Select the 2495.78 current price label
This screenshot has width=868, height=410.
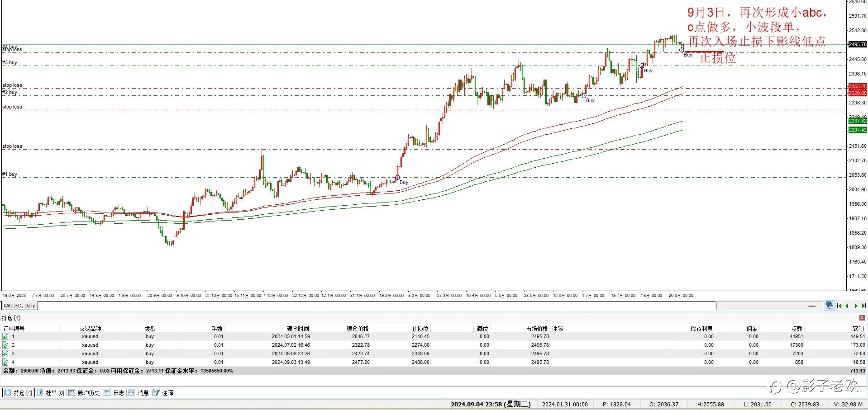tap(858, 44)
